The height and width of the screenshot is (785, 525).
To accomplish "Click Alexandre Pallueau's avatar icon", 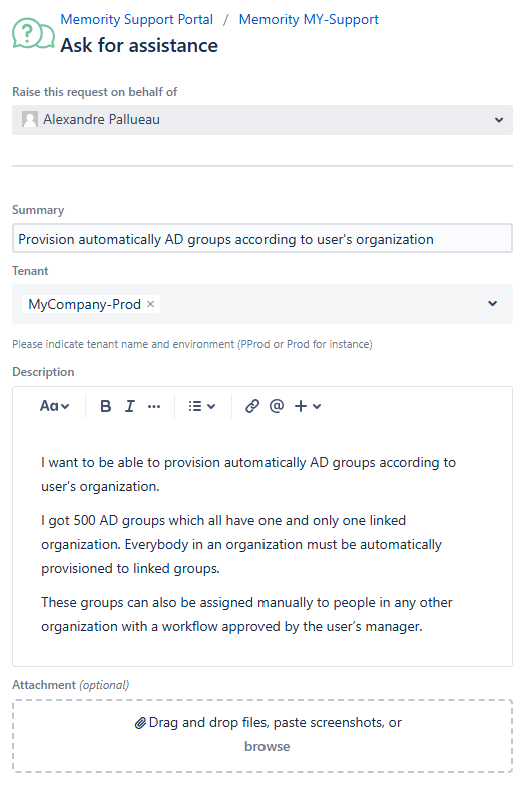I will 30,119.
